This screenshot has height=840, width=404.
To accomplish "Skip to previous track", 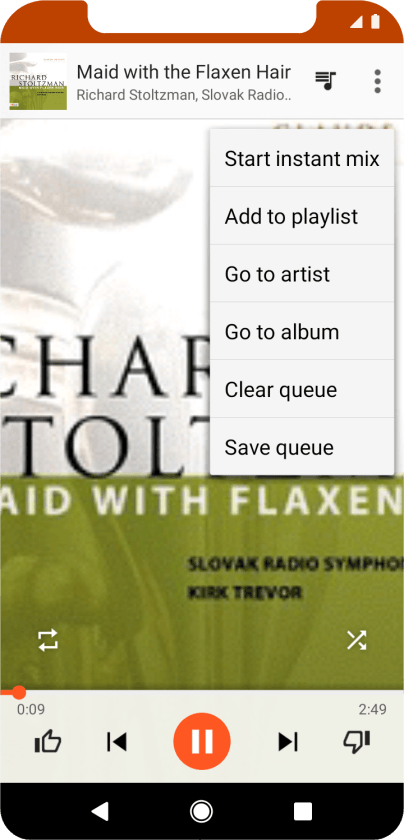I will click(116, 741).
